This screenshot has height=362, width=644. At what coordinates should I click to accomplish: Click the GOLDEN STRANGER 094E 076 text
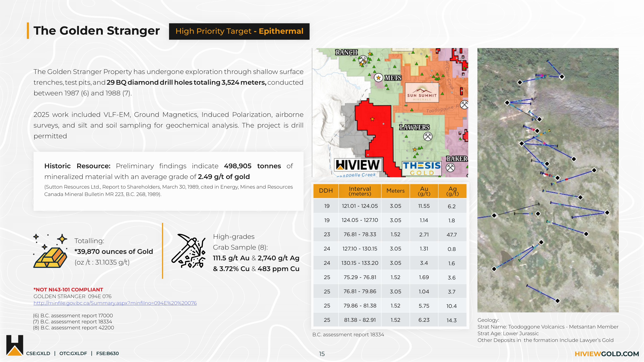[x=72, y=296]
